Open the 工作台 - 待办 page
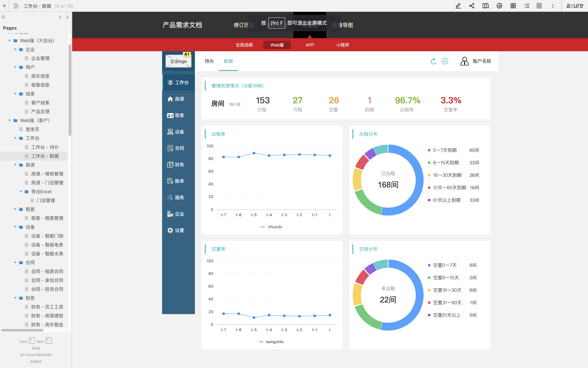588x368 pixels. 45,147
